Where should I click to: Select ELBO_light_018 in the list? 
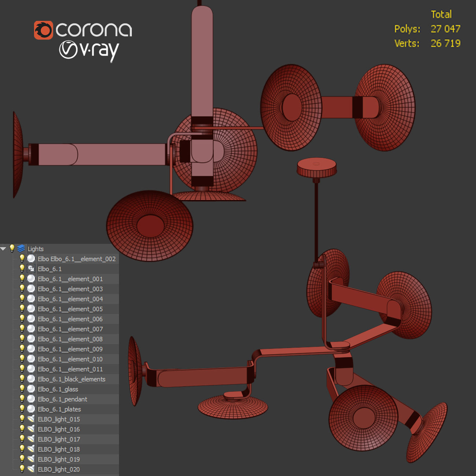pyautogui.click(x=59, y=449)
